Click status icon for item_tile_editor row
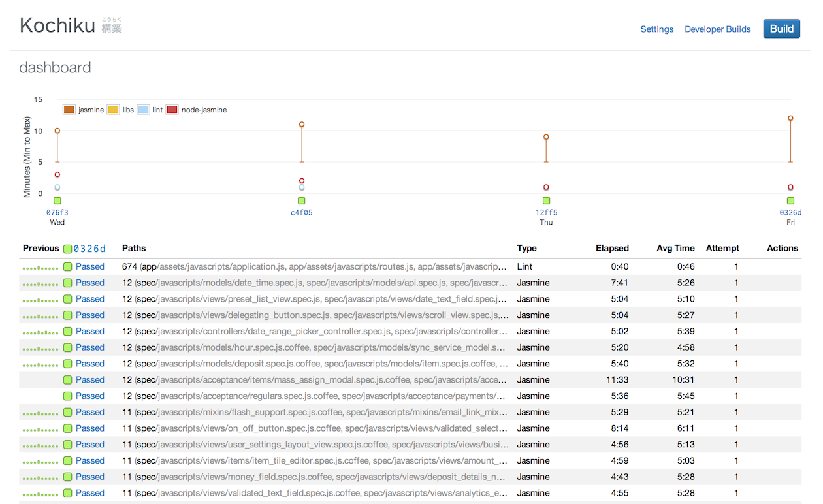Image resolution: width=823 pixels, height=504 pixels. tap(67, 460)
